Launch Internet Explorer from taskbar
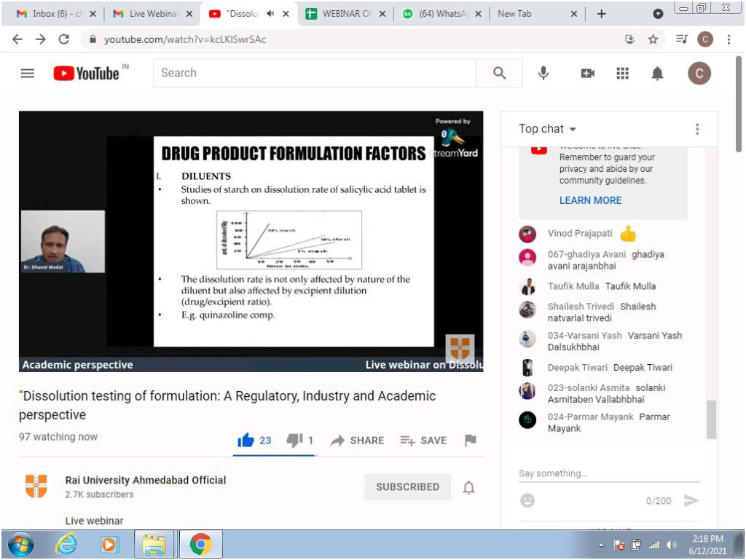This screenshot has height=560, width=746. tap(66, 544)
